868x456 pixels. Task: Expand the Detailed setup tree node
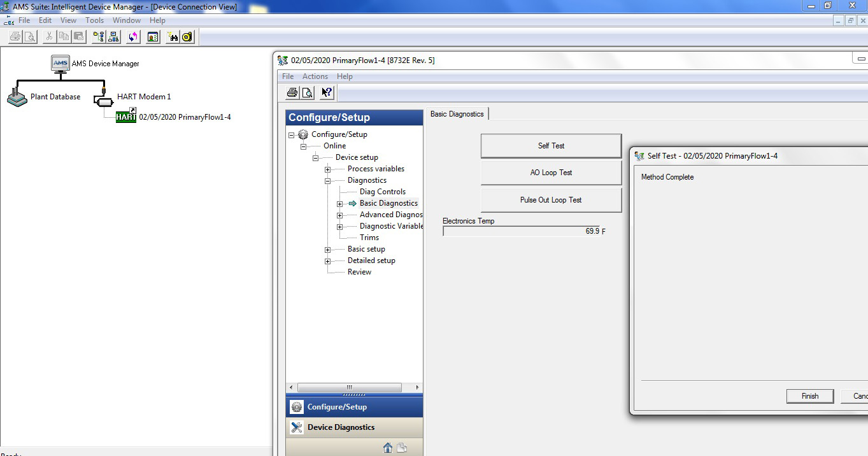pyautogui.click(x=327, y=261)
